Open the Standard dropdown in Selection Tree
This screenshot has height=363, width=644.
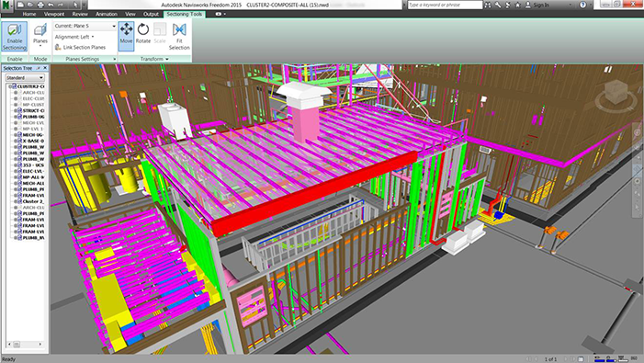[x=25, y=77]
